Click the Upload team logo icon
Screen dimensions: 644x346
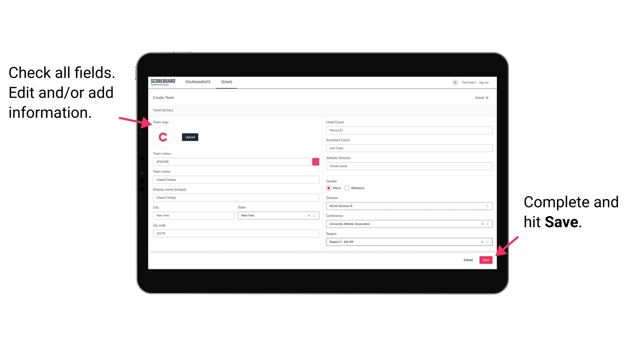[190, 137]
